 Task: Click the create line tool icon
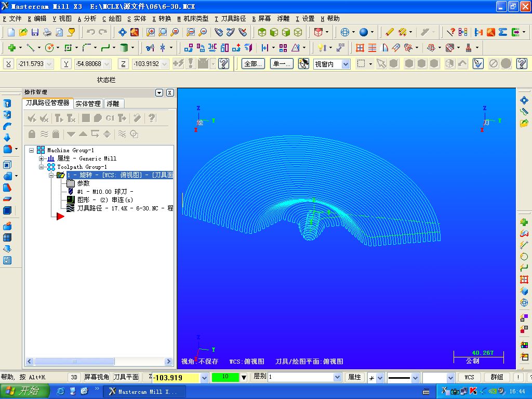(x=31, y=48)
